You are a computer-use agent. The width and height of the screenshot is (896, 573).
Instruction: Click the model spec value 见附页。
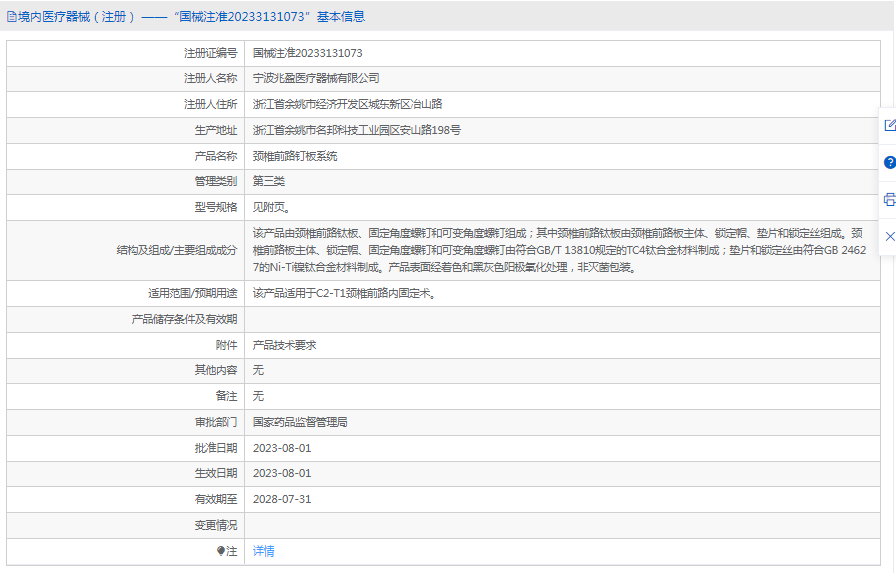271,207
